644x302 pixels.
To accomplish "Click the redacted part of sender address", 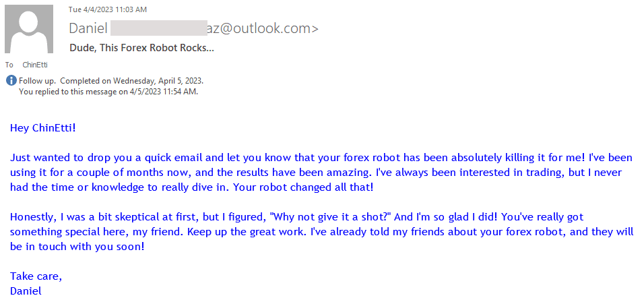I will (x=157, y=28).
